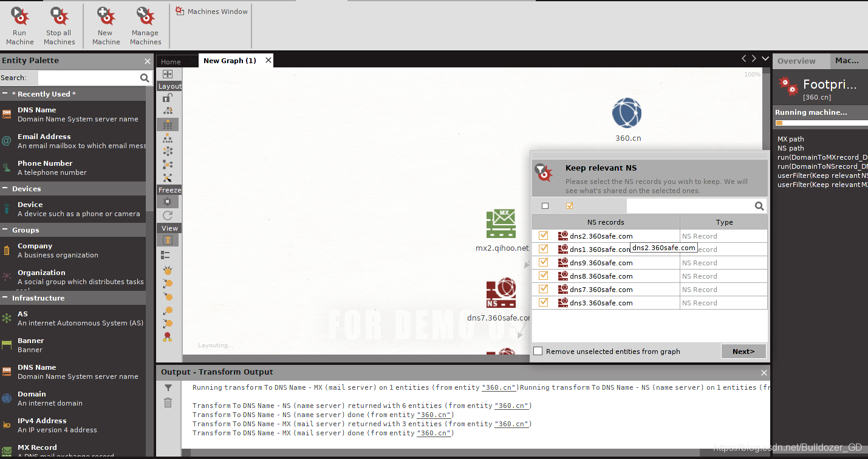The image size is (868, 459).
Task: Close the Transform Output panel
Action: (x=764, y=372)
